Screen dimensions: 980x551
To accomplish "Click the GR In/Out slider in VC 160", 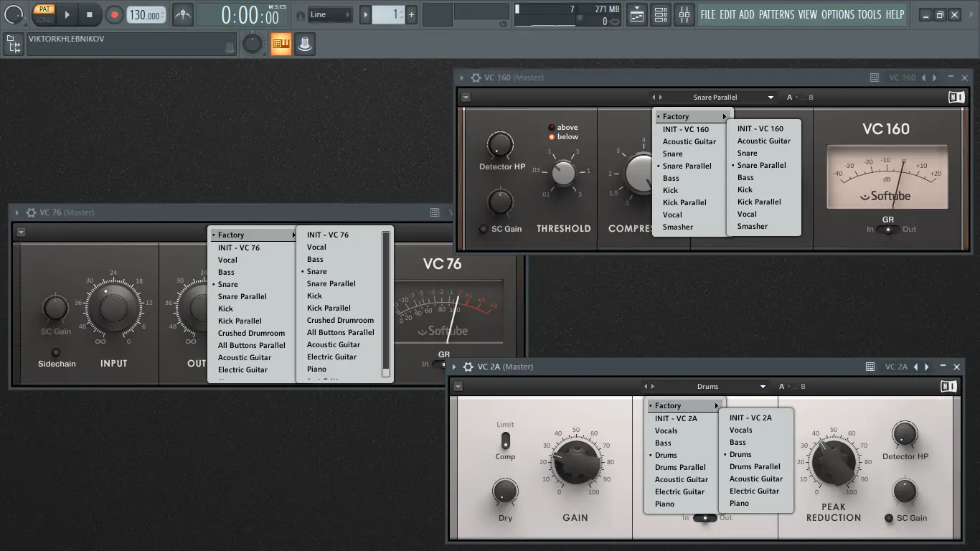I will point(888,230).
